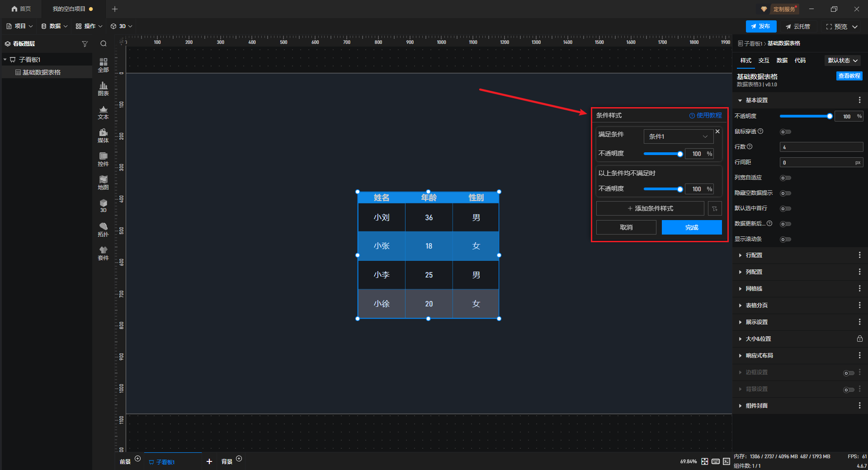
Task: Open the 地图 (map) component category
Action: point(103,183)
